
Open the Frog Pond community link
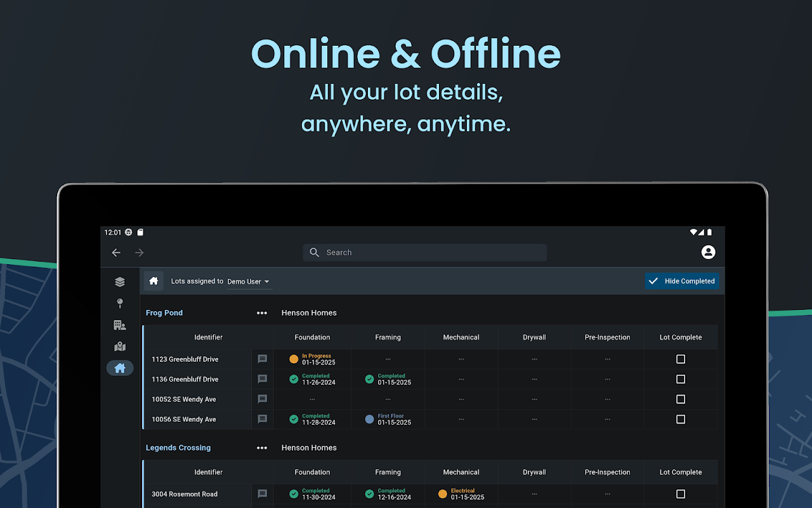coord(164,313)
